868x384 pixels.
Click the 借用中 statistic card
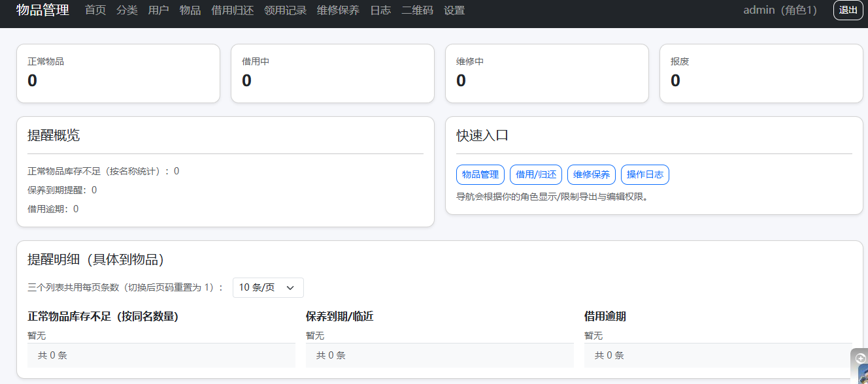point(333,73)
